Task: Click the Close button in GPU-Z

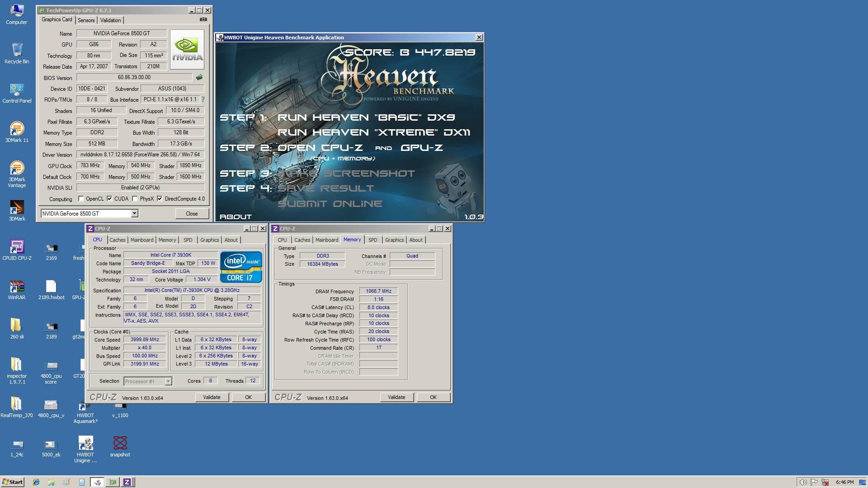Action: pyautogui.click(x=192, y=213)
